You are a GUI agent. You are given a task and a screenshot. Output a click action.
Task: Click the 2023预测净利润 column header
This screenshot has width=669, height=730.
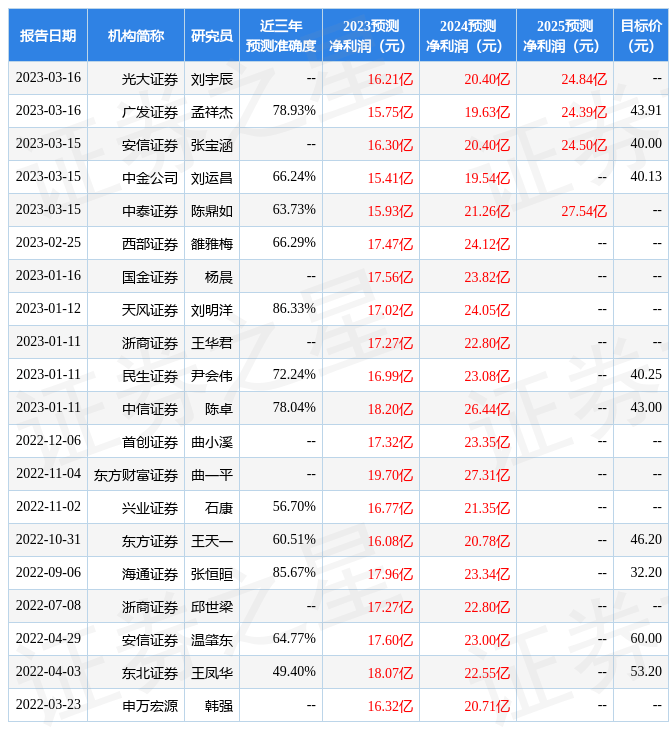pos(370,36)
